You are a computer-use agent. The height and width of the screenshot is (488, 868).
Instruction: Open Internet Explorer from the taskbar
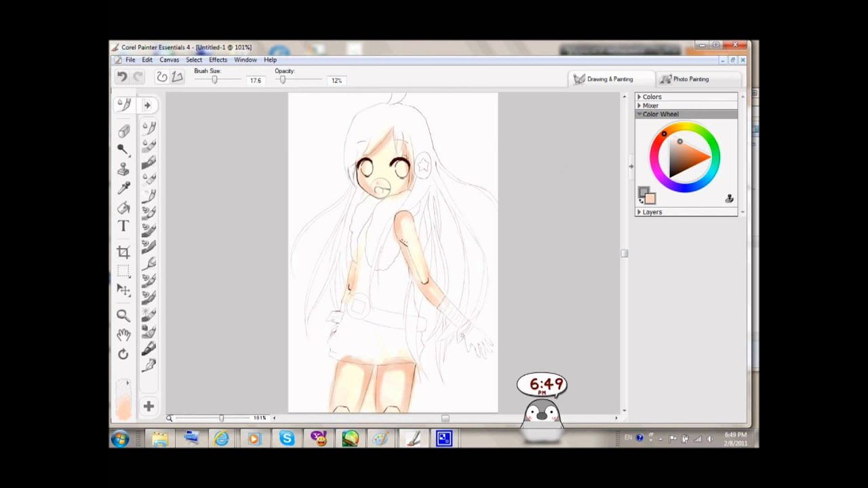click(x=222, y=439)
